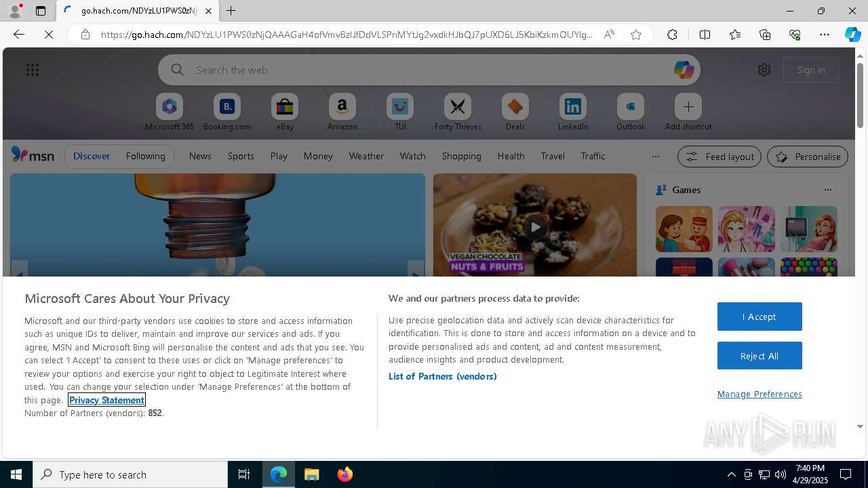The width and height of the screenshot is (868, 488).
Task: Click the Search the web field
Action: 429,70
